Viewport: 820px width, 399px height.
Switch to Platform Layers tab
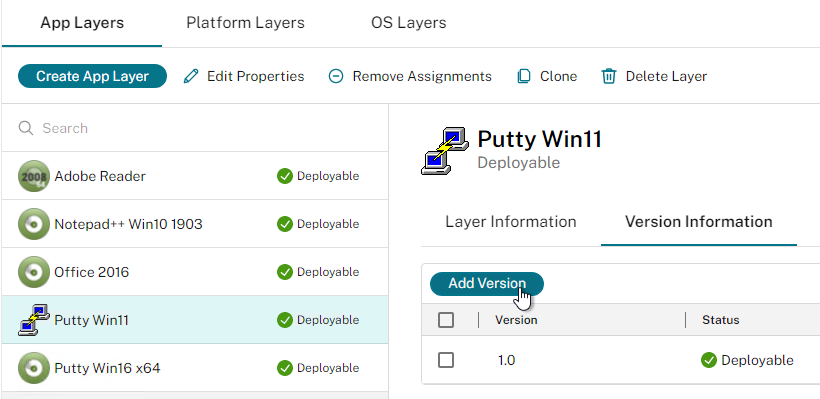[245, 23]
